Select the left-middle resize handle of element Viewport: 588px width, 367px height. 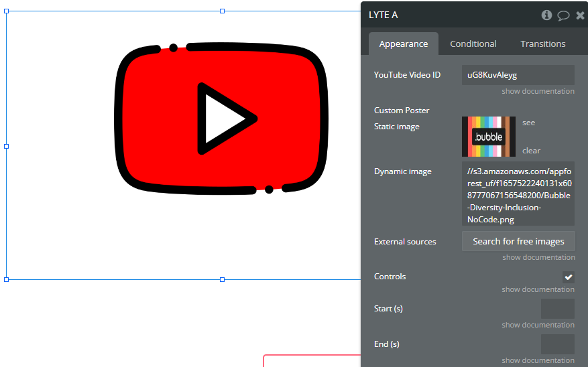[x=7, y=147]
